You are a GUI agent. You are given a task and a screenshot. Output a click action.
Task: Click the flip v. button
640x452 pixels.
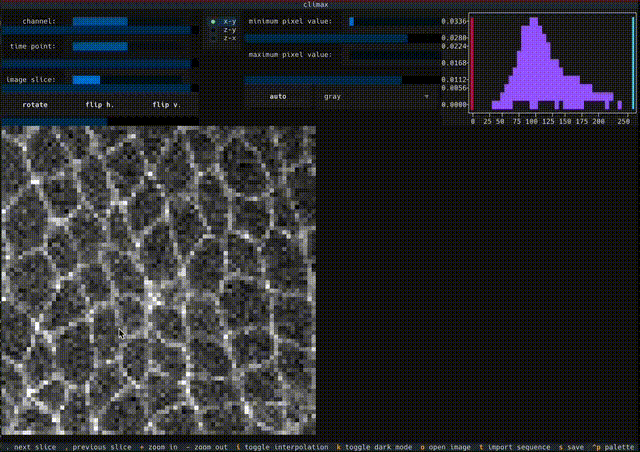(x=166, y=105)
